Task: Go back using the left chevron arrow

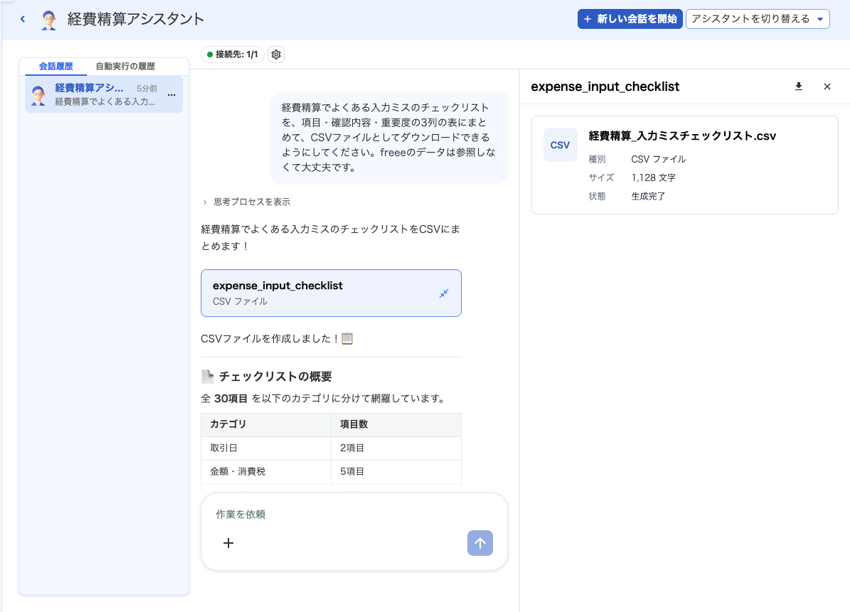Action: [23, 19]
